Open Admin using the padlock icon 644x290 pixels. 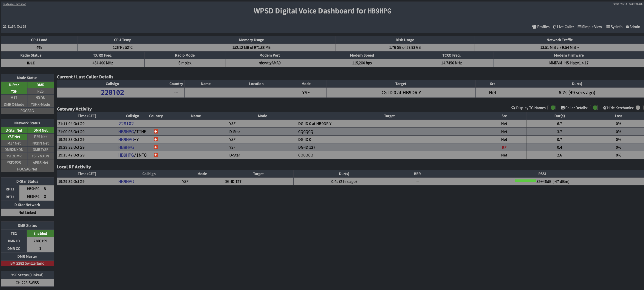tap(628, 27)
